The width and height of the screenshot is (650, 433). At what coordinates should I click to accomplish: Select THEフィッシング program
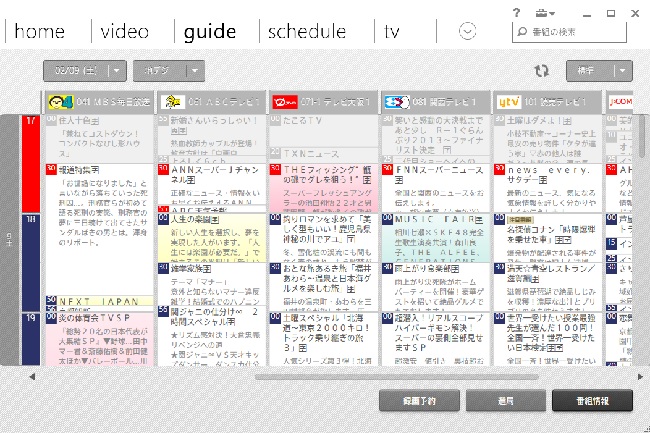tap(323, 188)
